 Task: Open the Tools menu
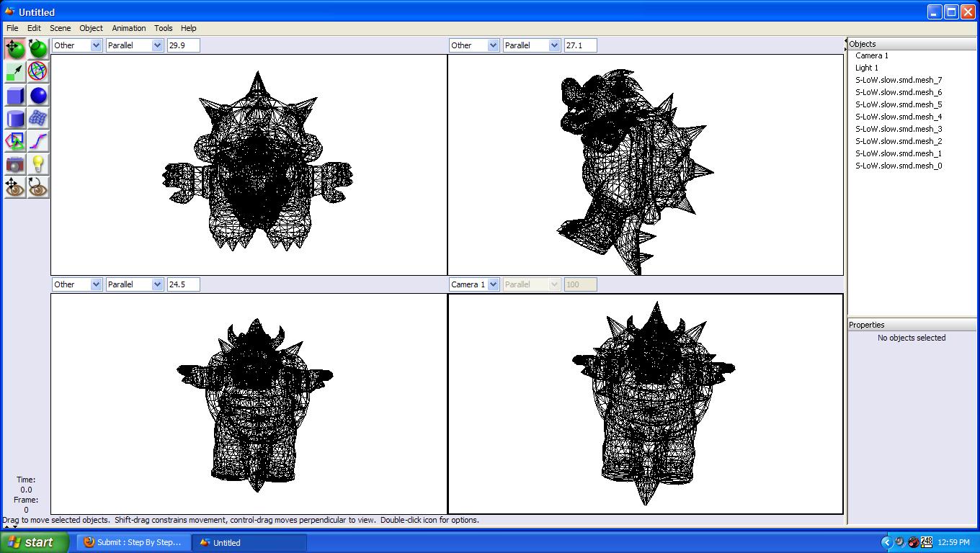pyautogui.click(x=163, y=28)
